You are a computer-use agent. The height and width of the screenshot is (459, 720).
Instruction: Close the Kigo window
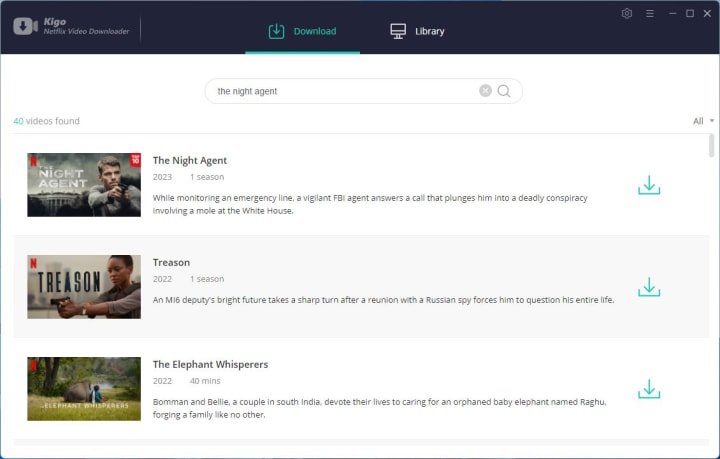(707, 13)
